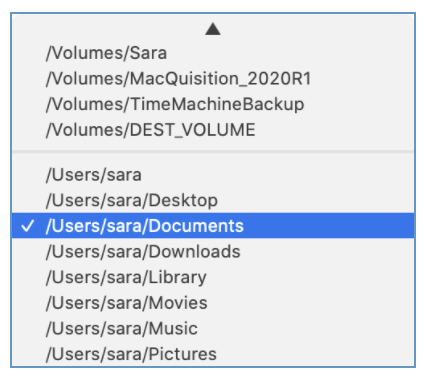The height and width of the screenshot is (378, 428).
Task: Select /Users/sara/Library entry
Action: point(213,277)
